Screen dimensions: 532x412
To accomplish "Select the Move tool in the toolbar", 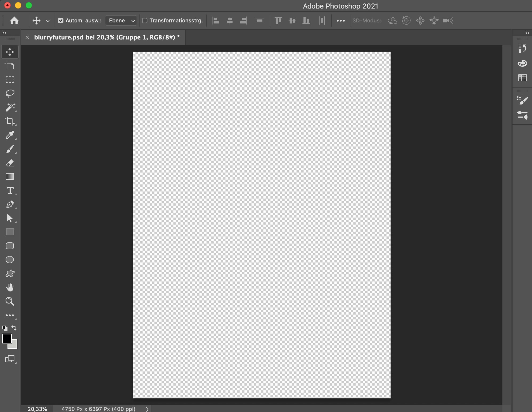I will tap(10, 52).
